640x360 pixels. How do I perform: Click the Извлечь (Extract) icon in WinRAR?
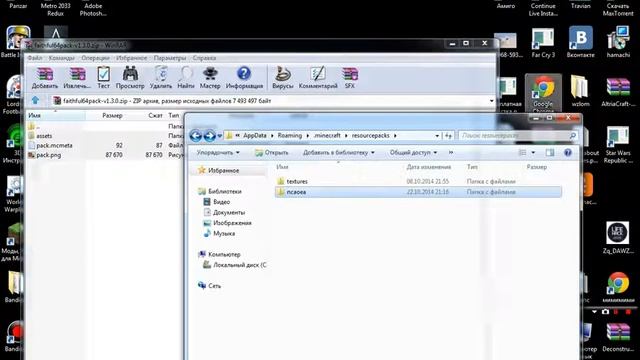coord(77,78)
